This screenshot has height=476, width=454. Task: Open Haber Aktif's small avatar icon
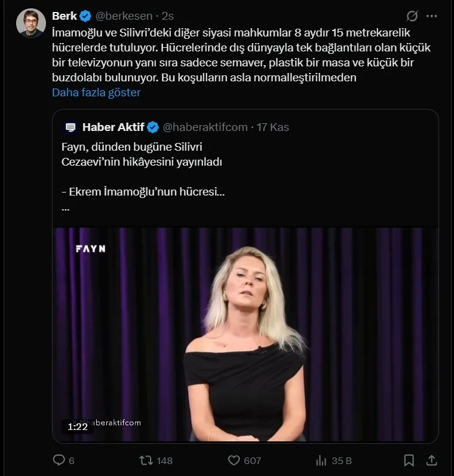70,127
